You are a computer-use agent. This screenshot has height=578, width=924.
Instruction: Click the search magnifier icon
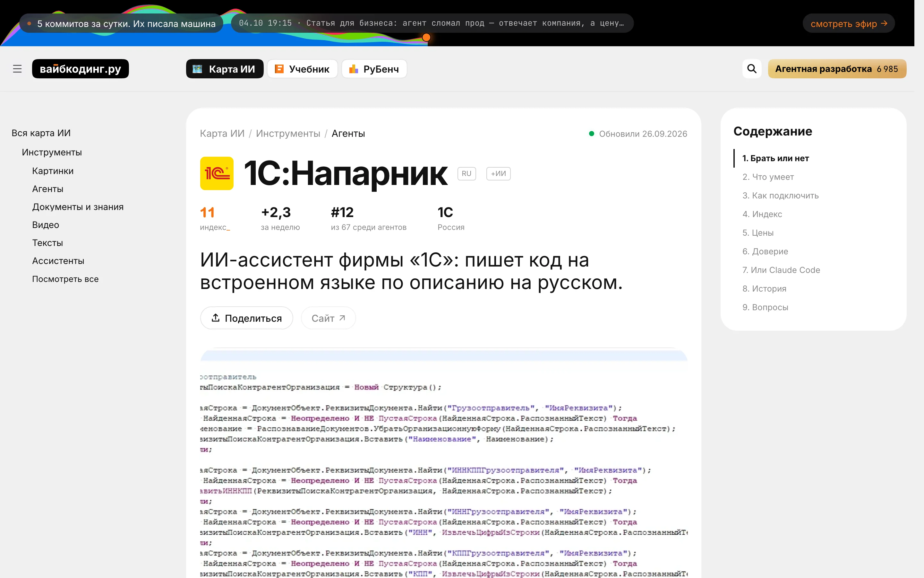[752, 69]
